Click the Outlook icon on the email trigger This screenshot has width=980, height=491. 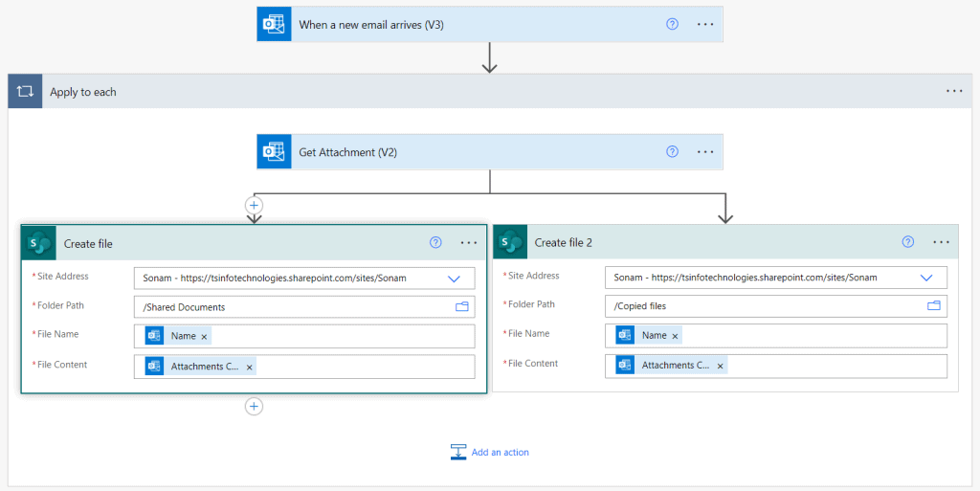pyautogui.click(x=274, y=24)
